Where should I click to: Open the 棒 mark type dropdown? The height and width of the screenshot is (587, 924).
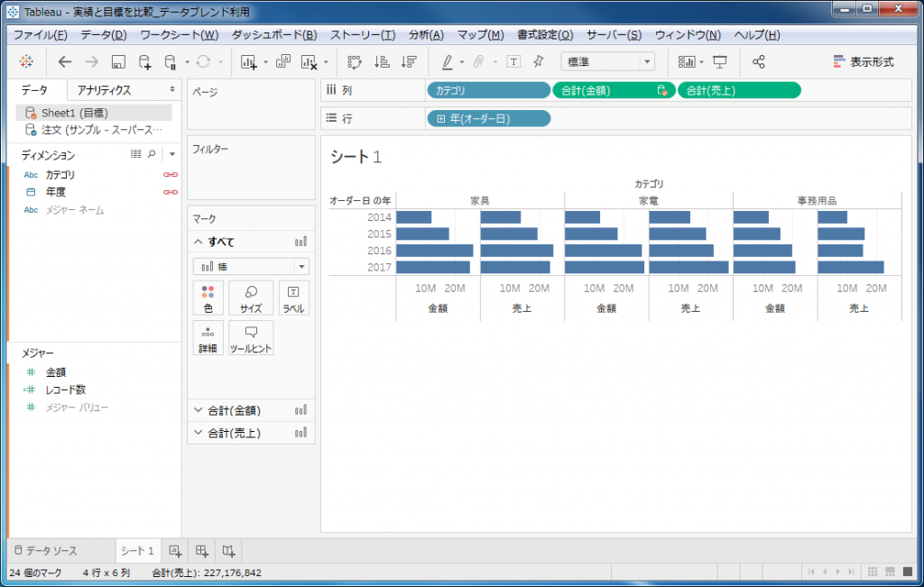point(251,266)
